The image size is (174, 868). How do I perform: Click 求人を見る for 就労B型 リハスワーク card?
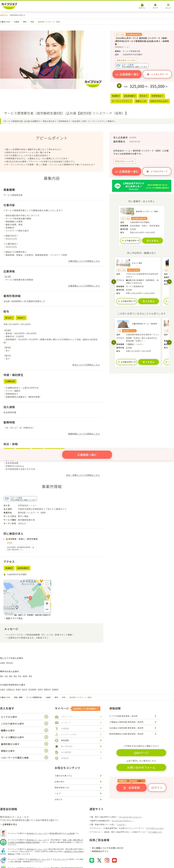152,241
